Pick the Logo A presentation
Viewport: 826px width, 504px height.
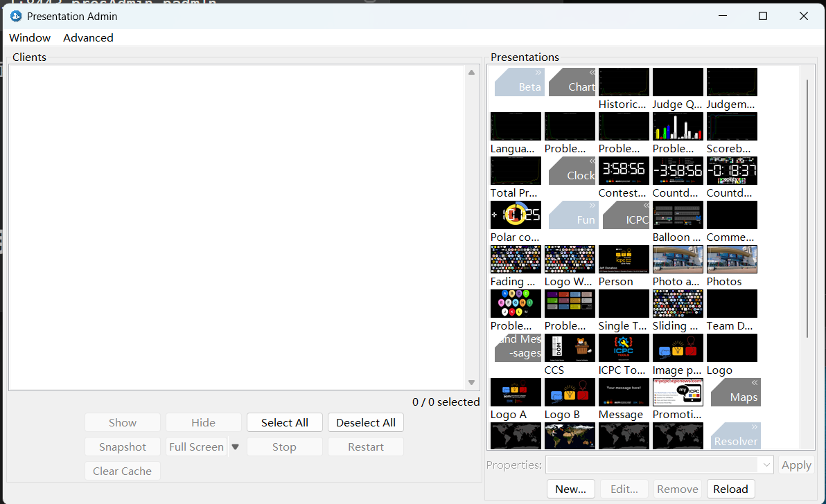(516, 393)
